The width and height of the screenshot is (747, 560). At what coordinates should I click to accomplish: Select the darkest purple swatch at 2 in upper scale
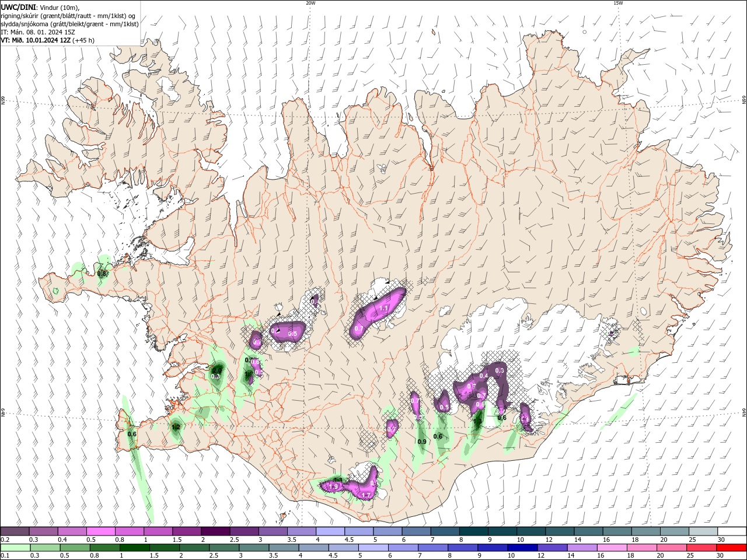(x=215, y=531)
